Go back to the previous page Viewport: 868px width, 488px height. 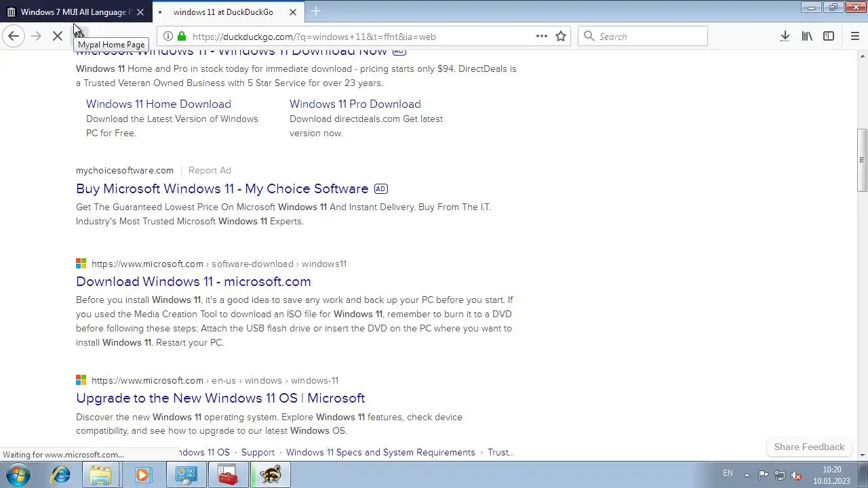click(14, 36)
